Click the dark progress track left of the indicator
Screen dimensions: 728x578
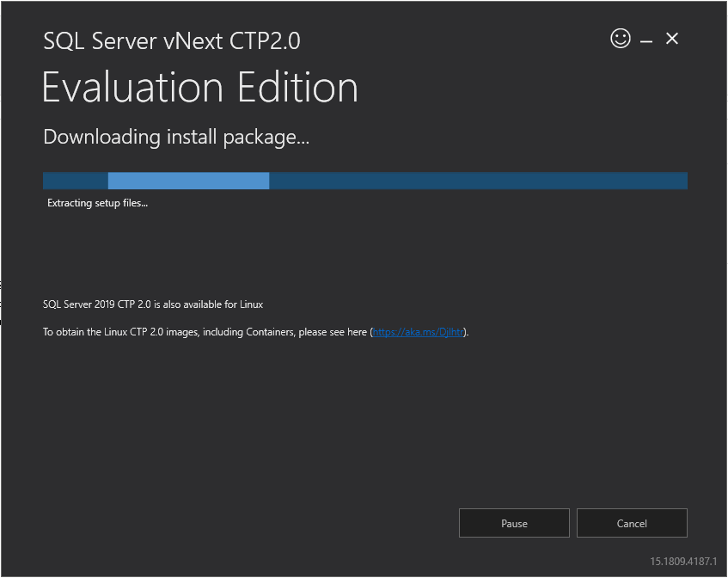75,181
